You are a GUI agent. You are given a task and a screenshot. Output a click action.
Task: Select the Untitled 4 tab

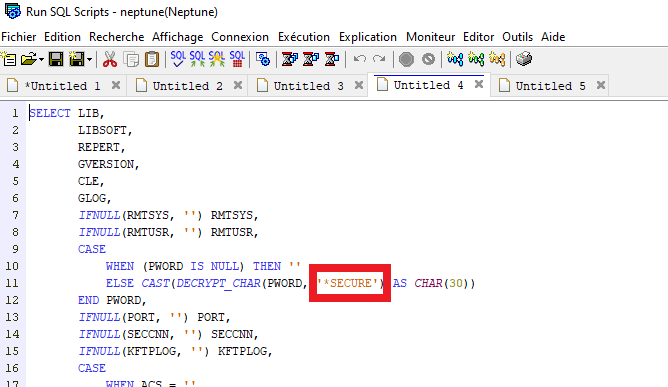point(428,85)
